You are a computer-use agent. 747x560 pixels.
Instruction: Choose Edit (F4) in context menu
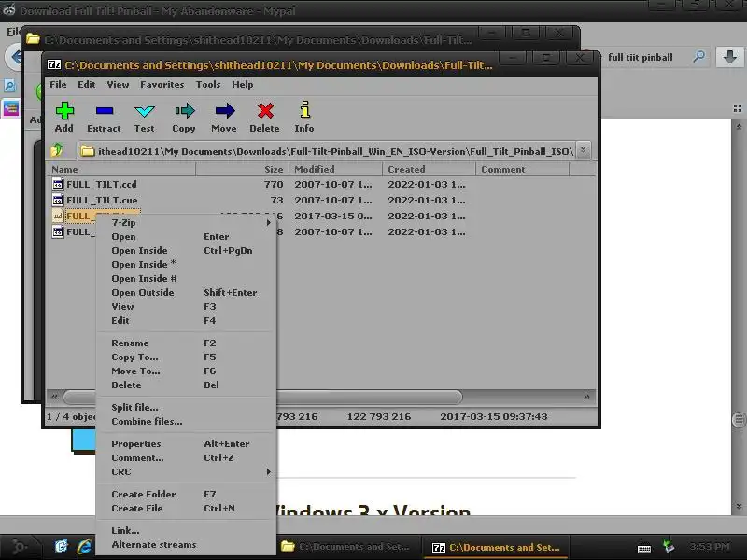[185, 320]
